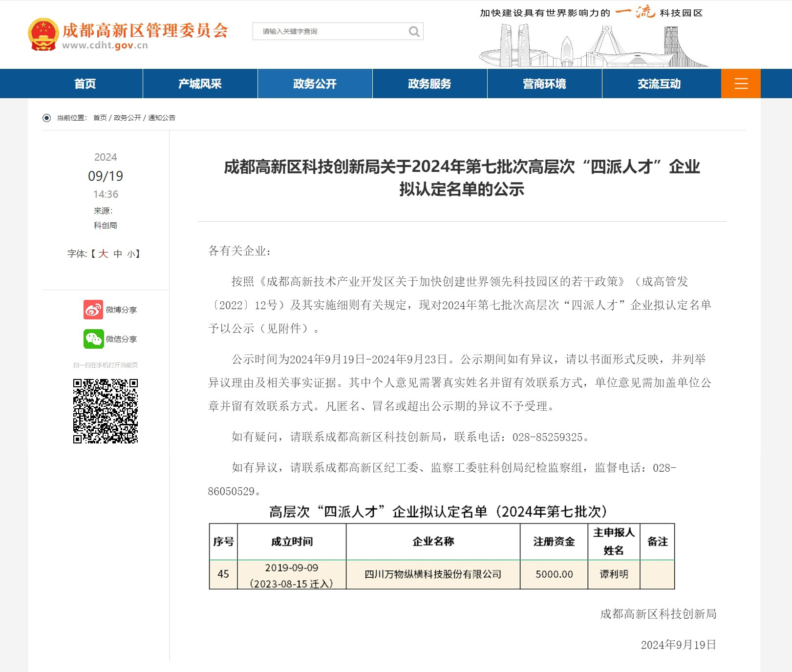Open the 交流互动 navigation menu
792x672 pixels.
point(659,84)
